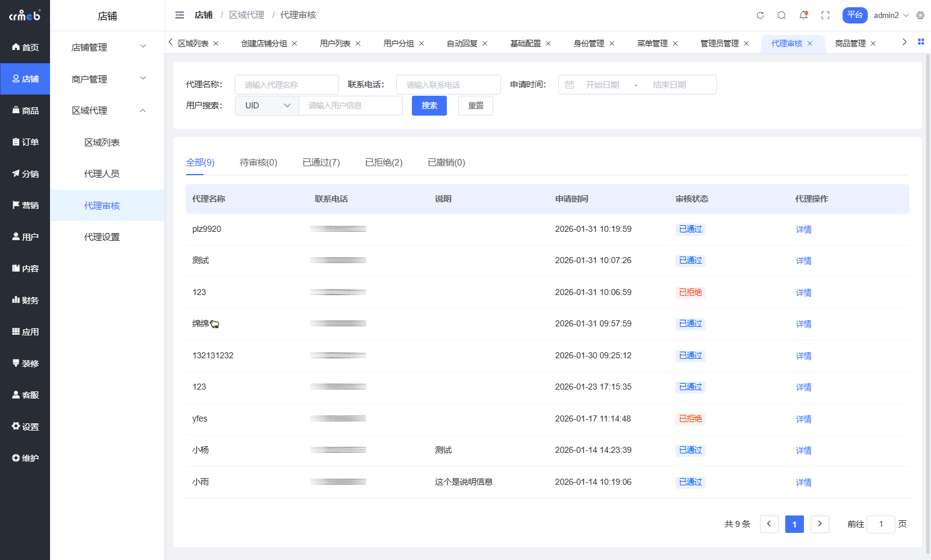Close the 用户列表 tab
Image resolution: width=931 pixels, height=560 pixels.
tap(358, 43)
